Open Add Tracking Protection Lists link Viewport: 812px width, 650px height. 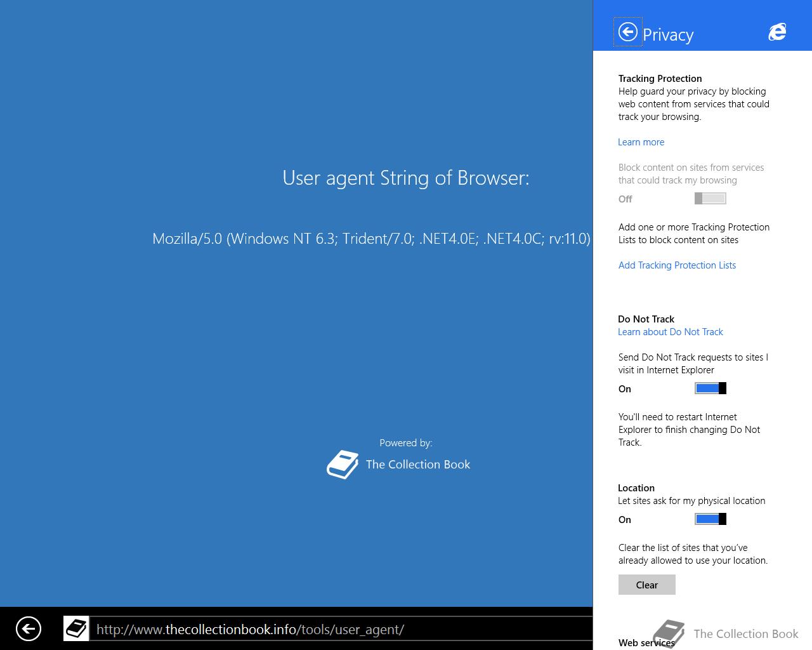tap(677, 265)
